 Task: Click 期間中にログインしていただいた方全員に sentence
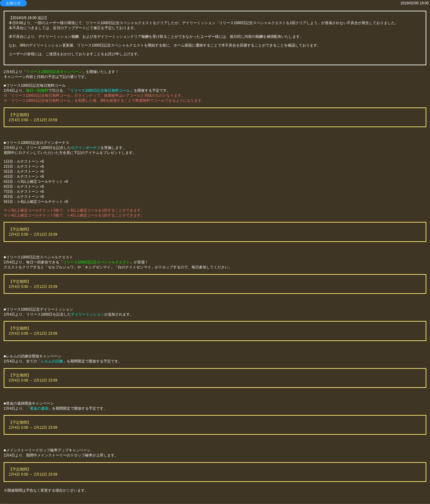point(70,153)
